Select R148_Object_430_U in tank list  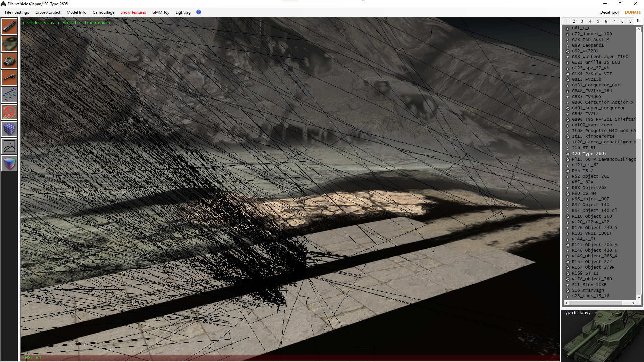tap(594, 250)
